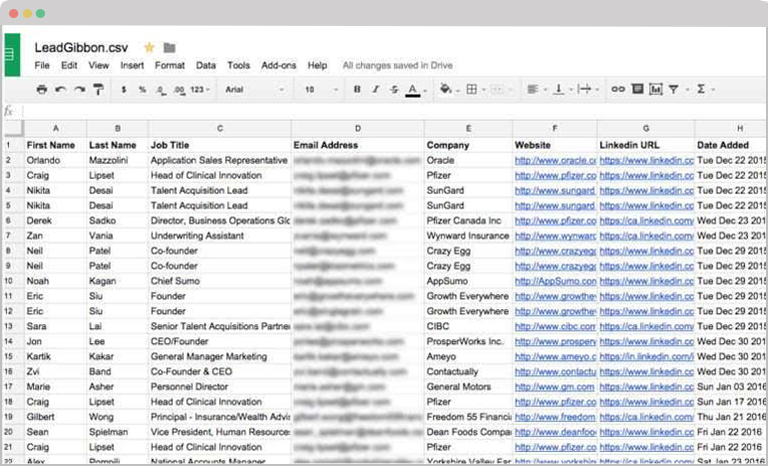Format as percent icon
The height and width of the screenshot is (466, 768).
pos(142,90)
